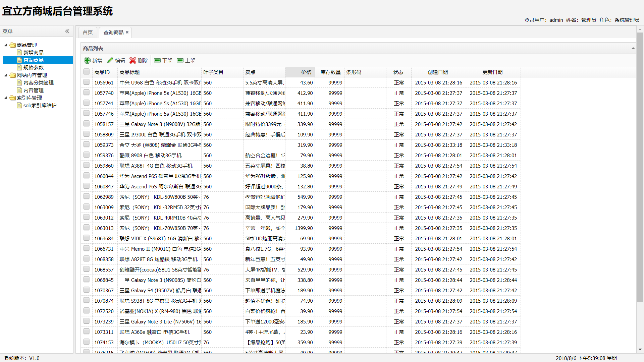The image size is (644, 362).
Task: Collapse the 菜单 sidebar with the double-chevron icon
Action: pos(67,31)
